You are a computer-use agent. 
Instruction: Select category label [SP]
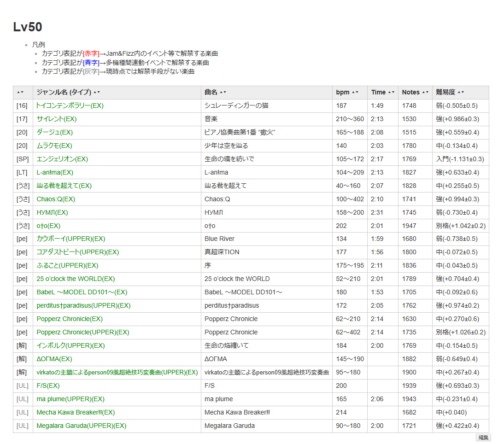23,159
